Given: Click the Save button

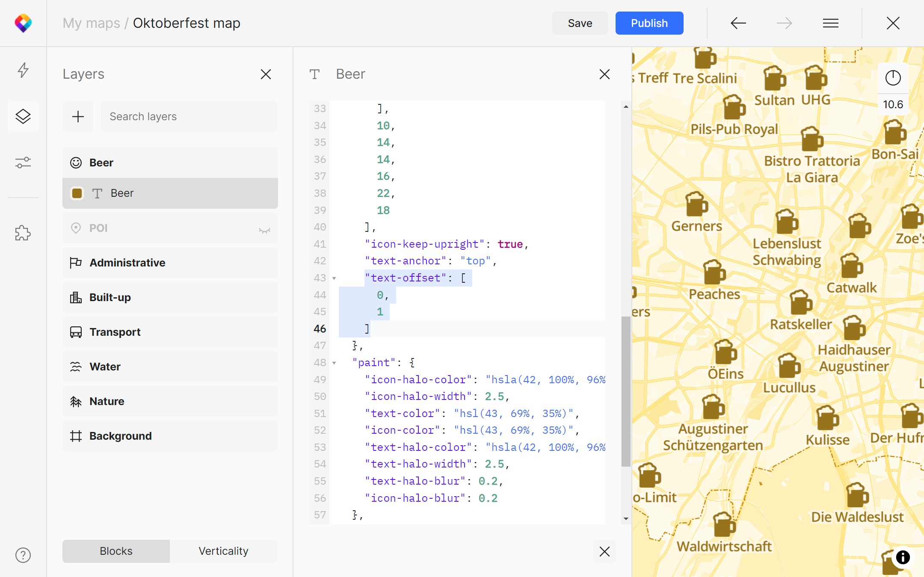Looking at the screenshot, I should pyautogui.click(x=580, y=23).
